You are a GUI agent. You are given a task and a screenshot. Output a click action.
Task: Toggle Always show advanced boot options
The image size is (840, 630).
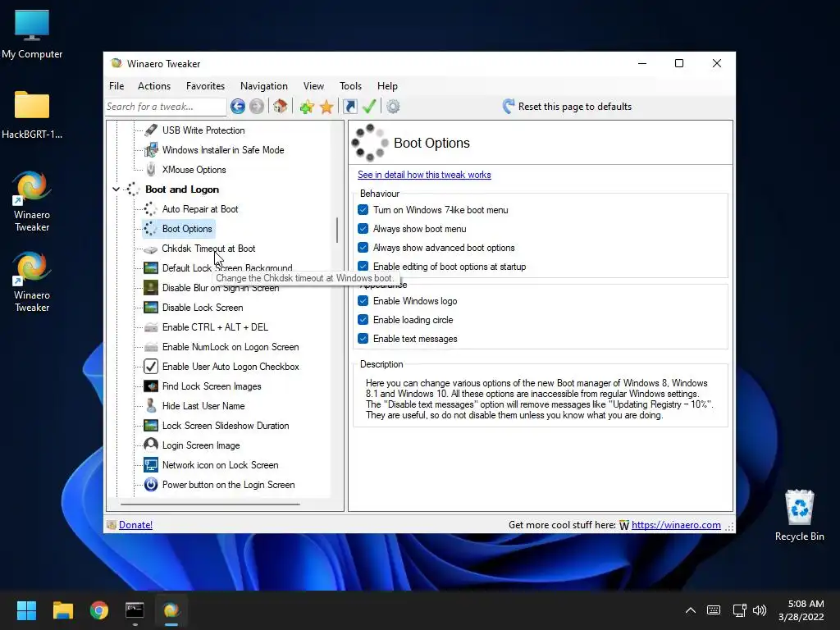click(x=363, y=248)
